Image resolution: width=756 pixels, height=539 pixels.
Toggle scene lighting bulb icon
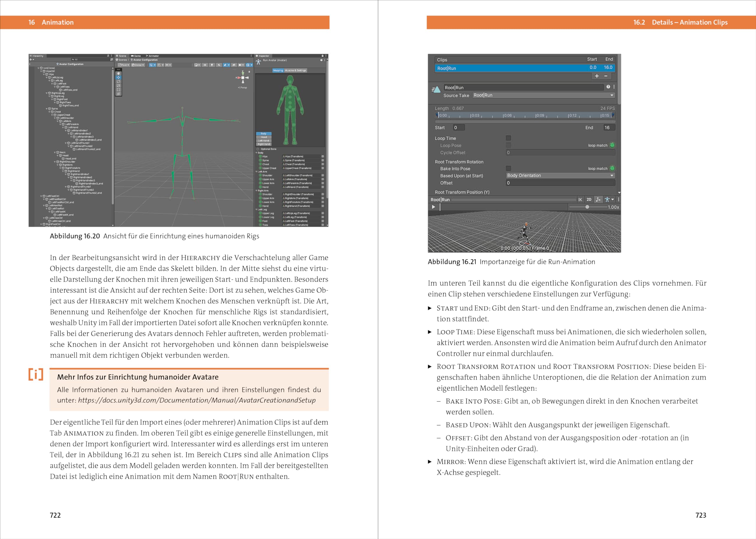[212, 65]
